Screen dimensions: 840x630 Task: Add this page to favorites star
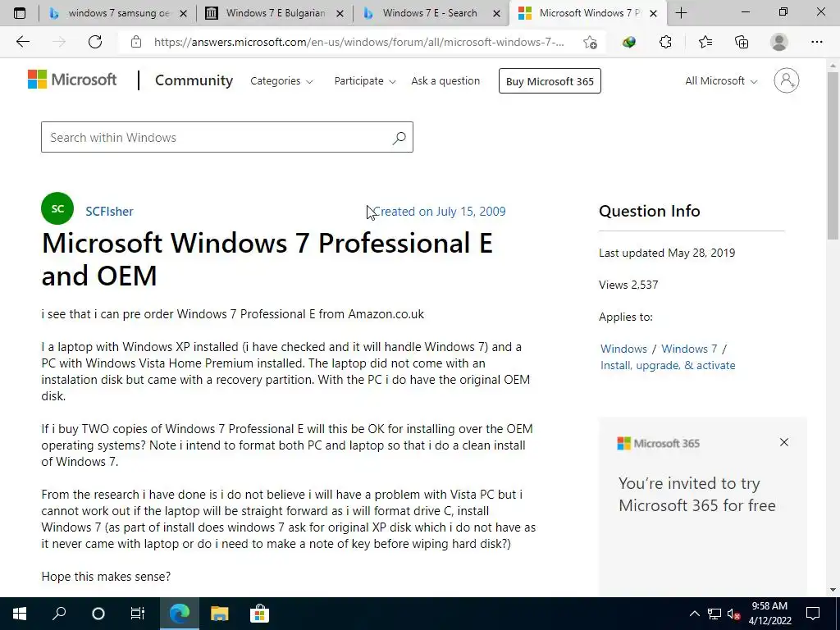(591, 42)
